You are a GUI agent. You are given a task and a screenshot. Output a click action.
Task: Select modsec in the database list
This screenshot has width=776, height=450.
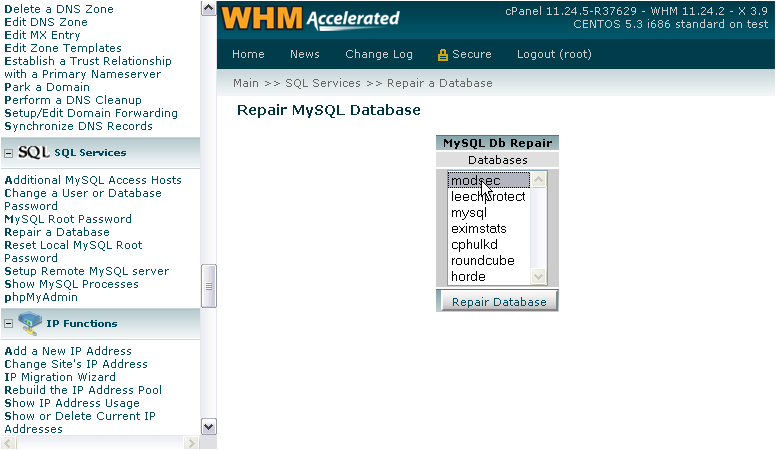(x=488, y=181)
